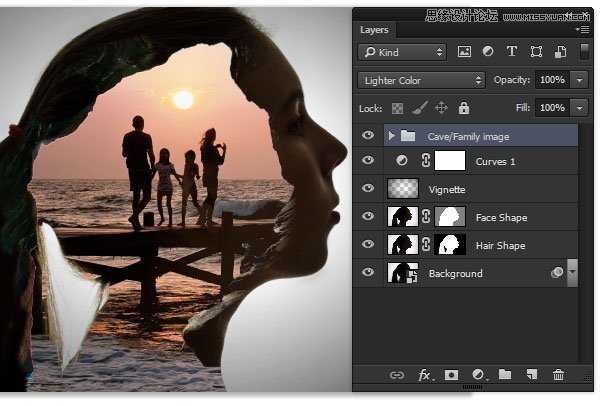Click the Opacity label

click(512, 80)
